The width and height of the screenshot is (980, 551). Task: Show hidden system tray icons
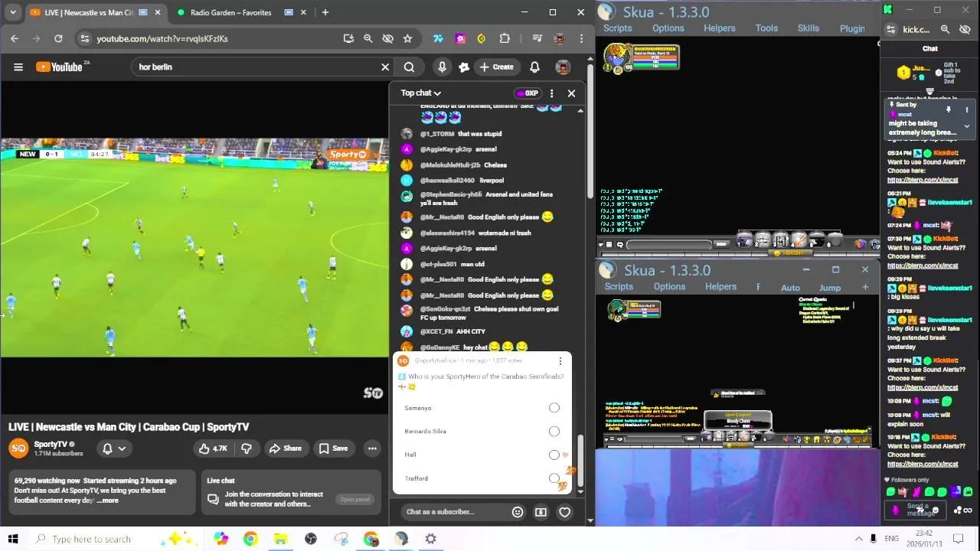[x=858, y=539]
